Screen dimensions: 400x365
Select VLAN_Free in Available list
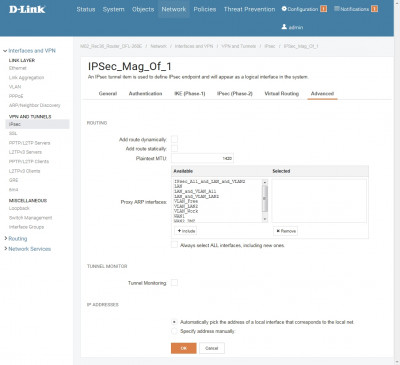click(186, 201)
